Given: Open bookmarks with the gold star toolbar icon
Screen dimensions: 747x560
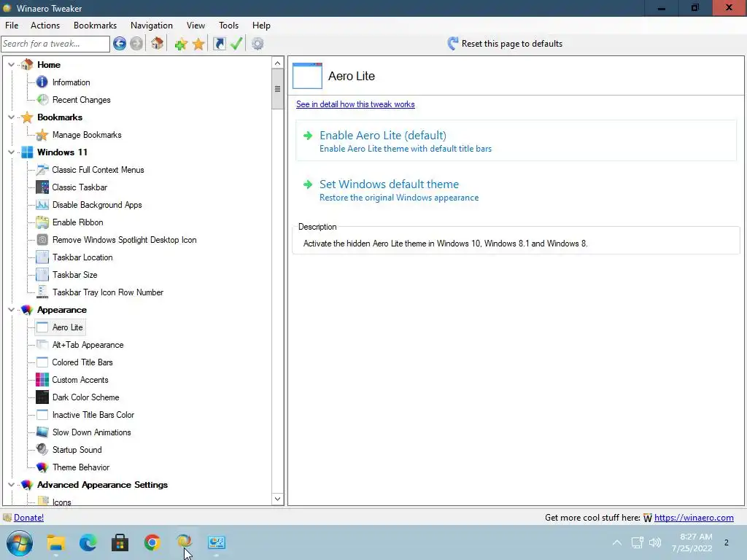Looking at the screenshot, I should point(198,44).
